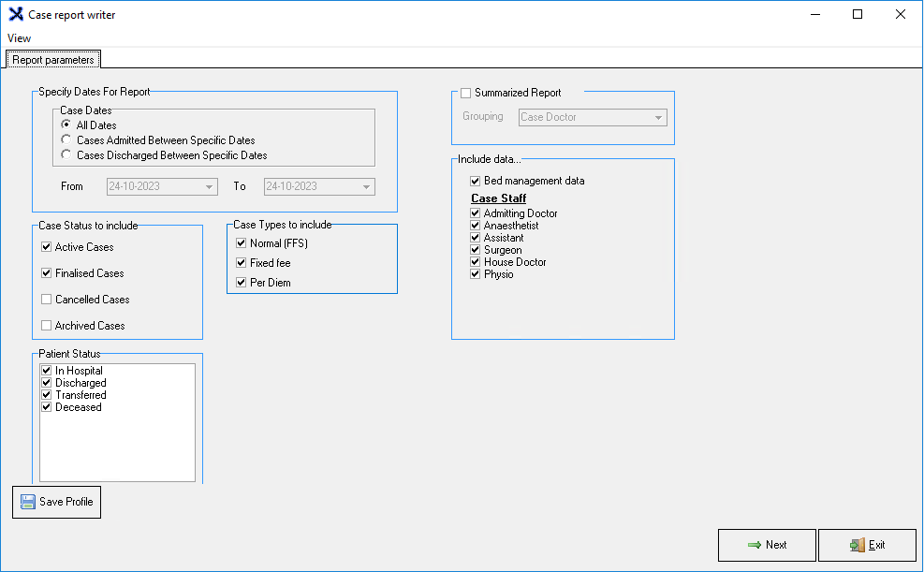This screenshot has height=572, width=924.
Task: Tick the Cancelled Cases checkbox
Action: (x=47, y=300)
